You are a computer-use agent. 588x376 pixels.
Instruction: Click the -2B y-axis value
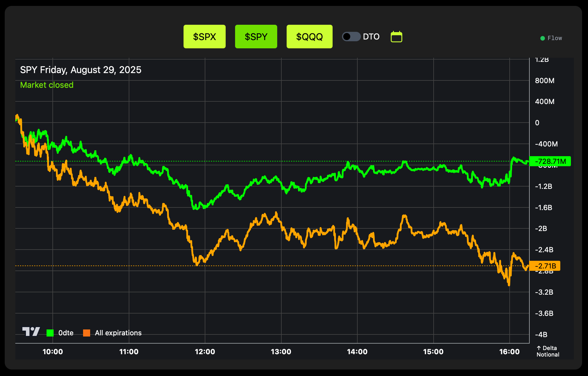coord(541,229)
